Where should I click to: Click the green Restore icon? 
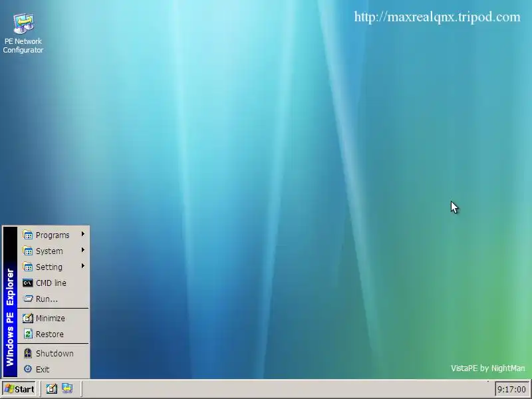[x=28, y=334]
